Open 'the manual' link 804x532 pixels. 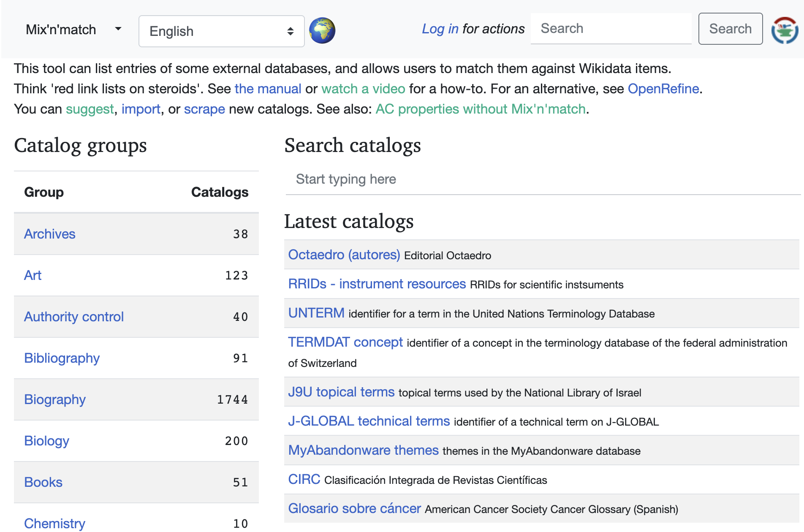(x=268, y=89)
